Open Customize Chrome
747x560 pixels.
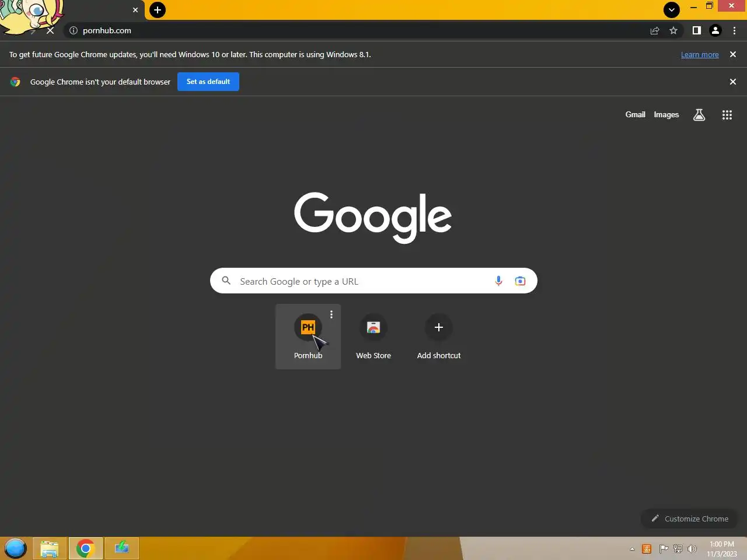click(x=689, y=519)
